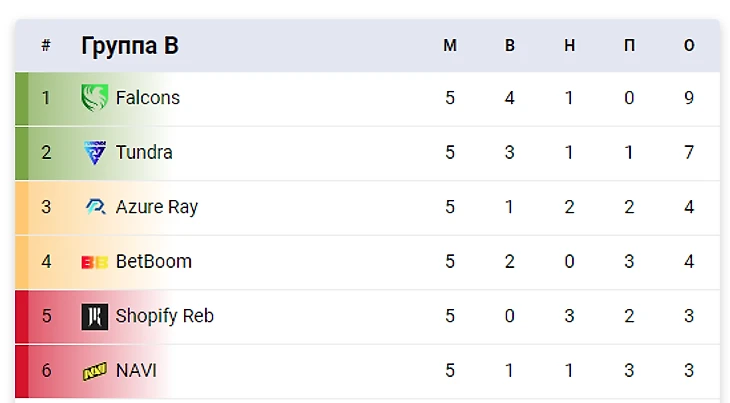Click the # rank column header
Image resolution: width=730 pixels, height=403 pixels.
pos(46,46)
